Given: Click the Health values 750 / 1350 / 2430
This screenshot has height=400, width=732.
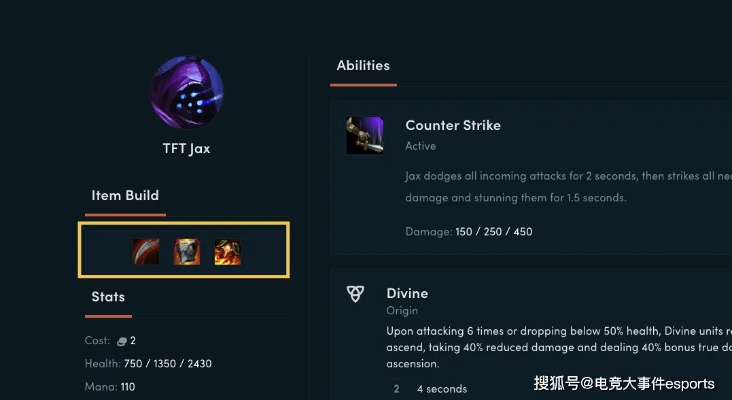Looking at the screenshot, I should [x=168, y=364].
